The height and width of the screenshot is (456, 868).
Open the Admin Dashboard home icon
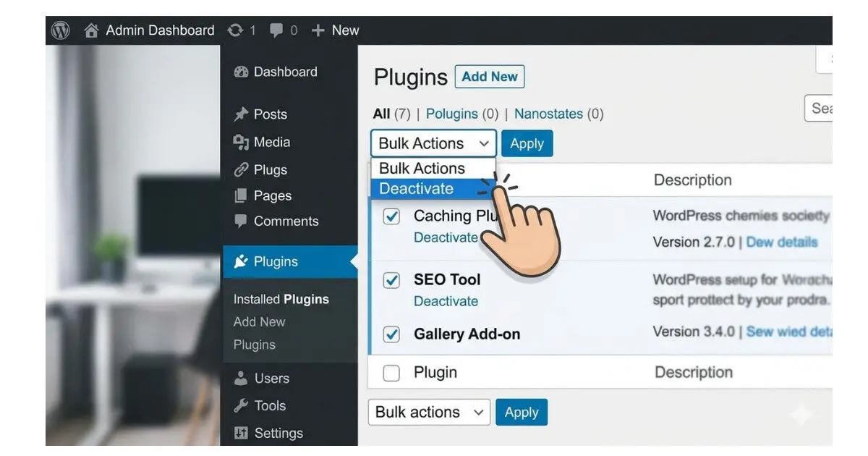[x=91, y=30]
